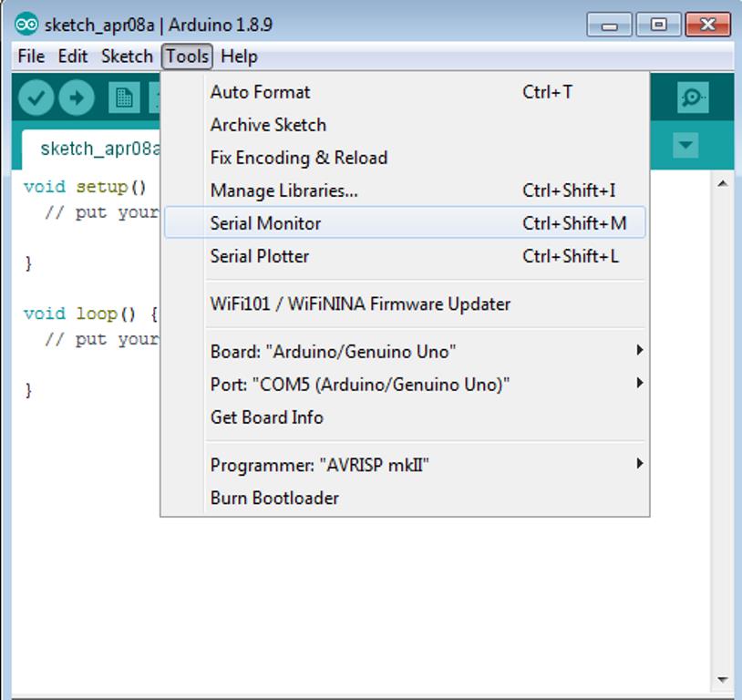The height and width of the screenshot is (700, 742).
Task: Open the Sketch menu
Action: point(127,57)
